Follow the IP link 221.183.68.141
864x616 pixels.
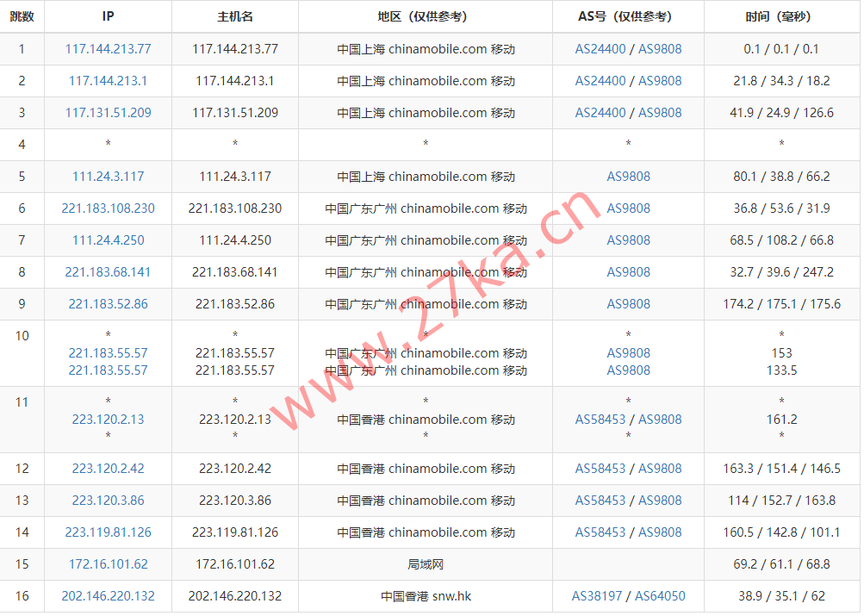pyautogui.click(x=108, y=272)
